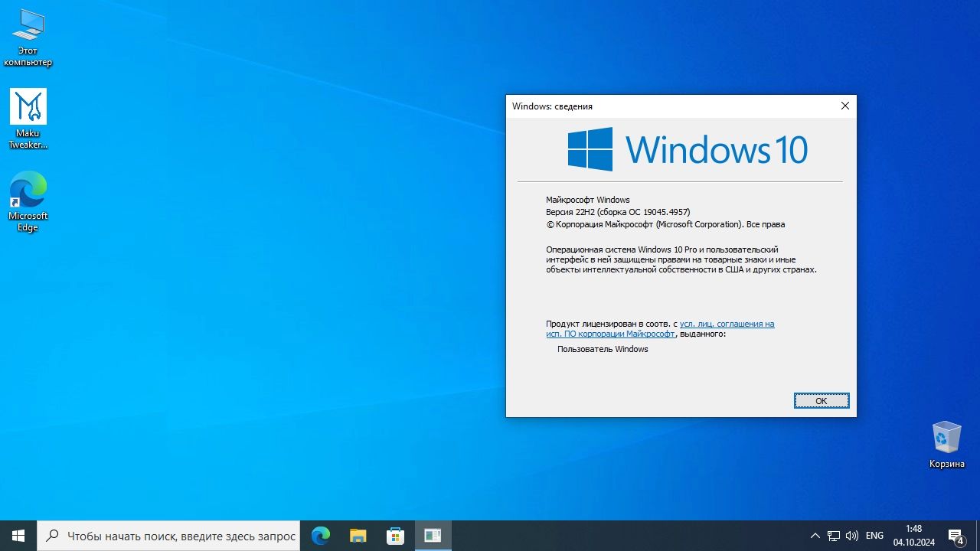Close the Windows: сведения dialog
980x551 pixels.
click(x=845, y=106)
